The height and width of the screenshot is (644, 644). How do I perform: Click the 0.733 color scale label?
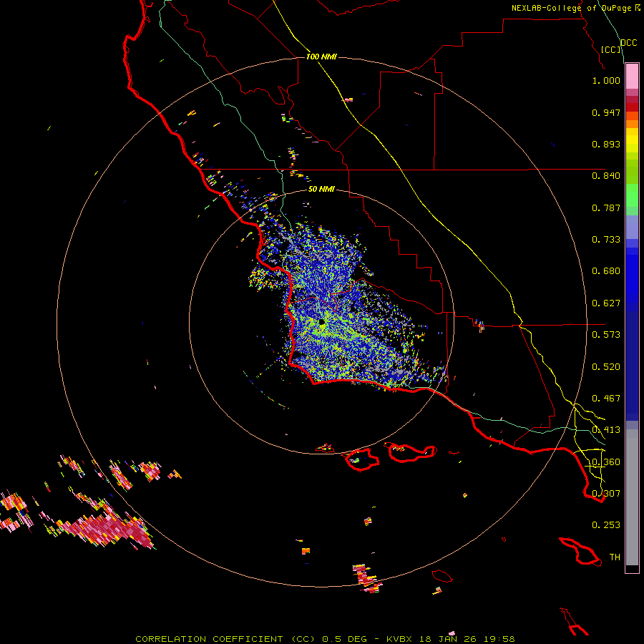point(606,240)
